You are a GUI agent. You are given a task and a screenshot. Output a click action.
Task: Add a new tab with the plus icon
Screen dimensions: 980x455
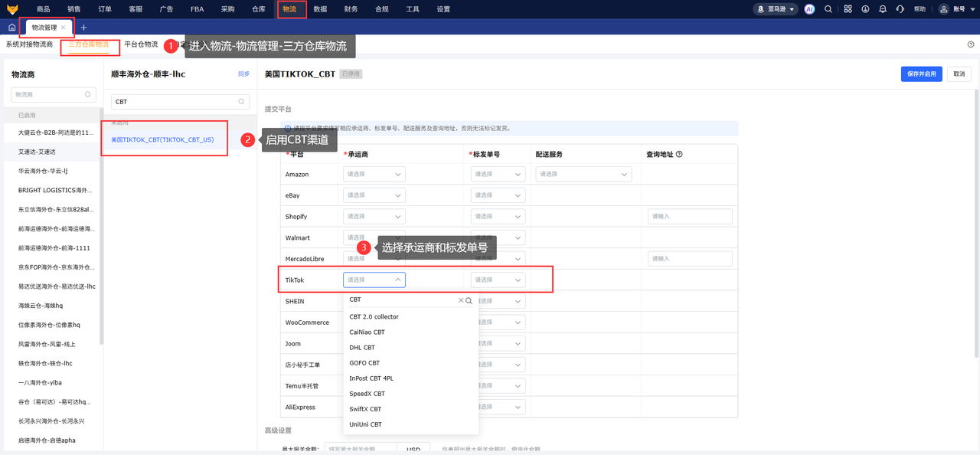pyautogui.click(x=83, y=28)
